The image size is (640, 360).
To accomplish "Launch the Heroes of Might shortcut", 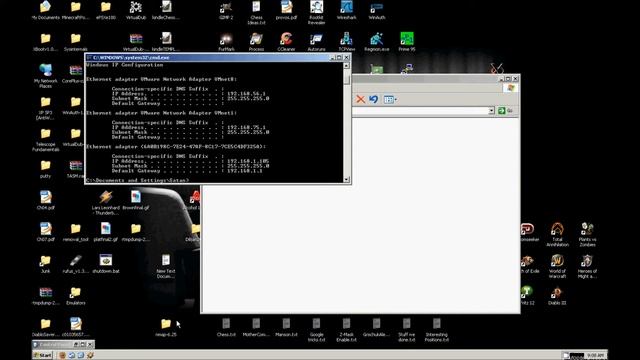I will 587,267.
